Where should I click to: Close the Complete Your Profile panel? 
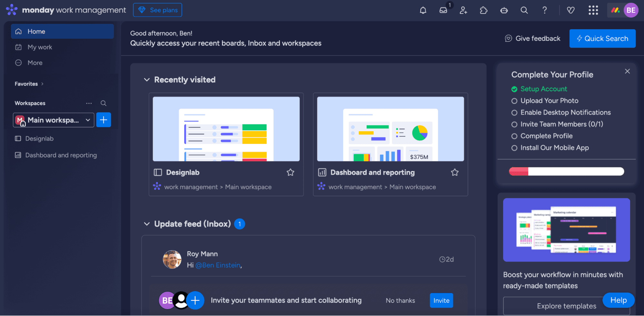coord(627,71)
